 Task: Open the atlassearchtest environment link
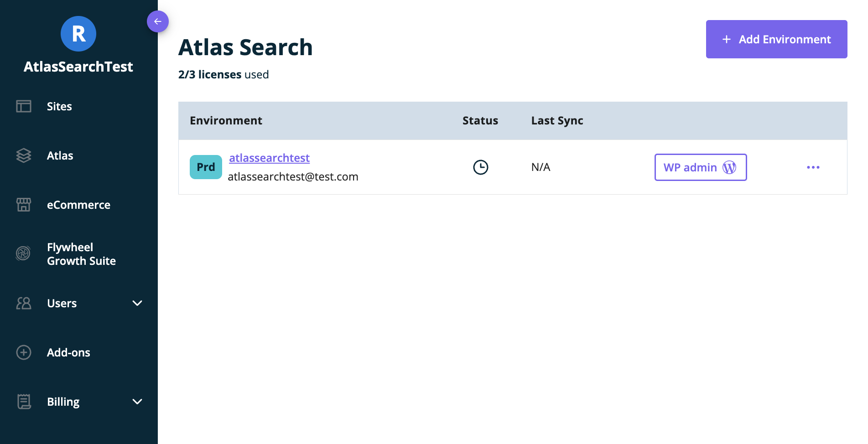(269, 158)
